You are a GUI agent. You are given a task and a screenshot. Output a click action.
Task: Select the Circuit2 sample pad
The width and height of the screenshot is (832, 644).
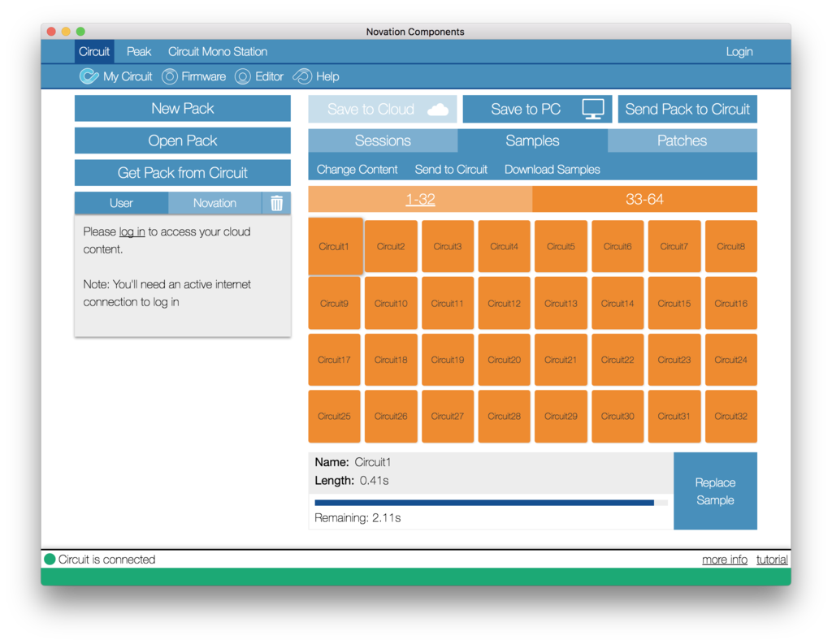pyautogui.click(x=391, y=247)
